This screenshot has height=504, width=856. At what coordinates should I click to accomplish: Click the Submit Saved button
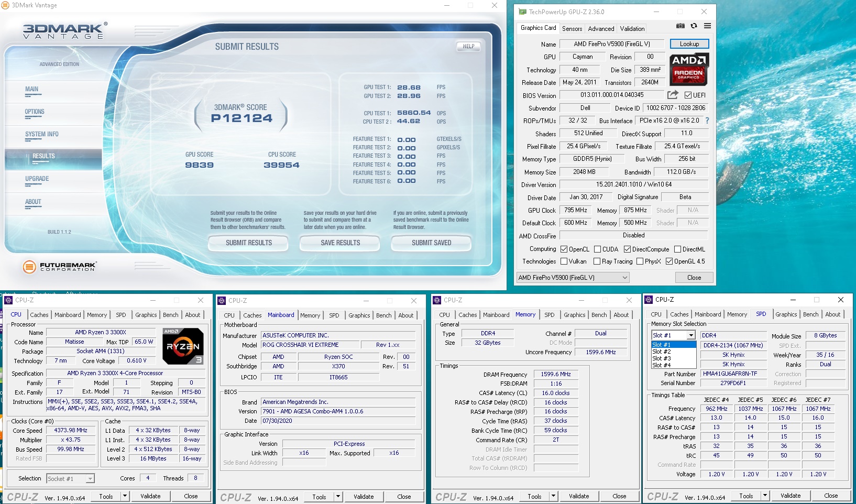[x=431, y=243]
